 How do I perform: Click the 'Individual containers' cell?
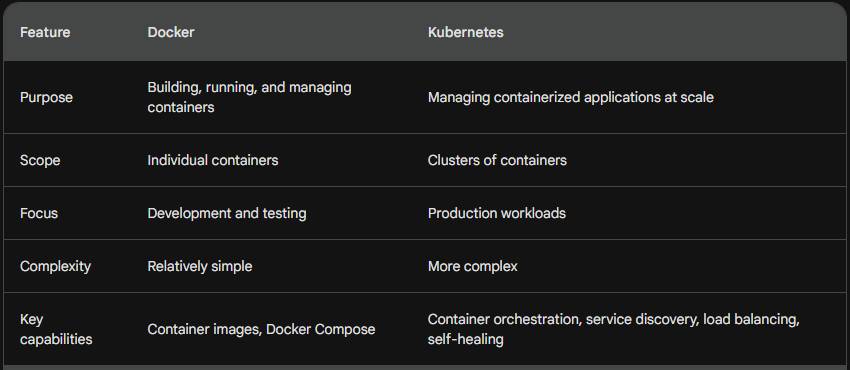[x=212, y=160]
